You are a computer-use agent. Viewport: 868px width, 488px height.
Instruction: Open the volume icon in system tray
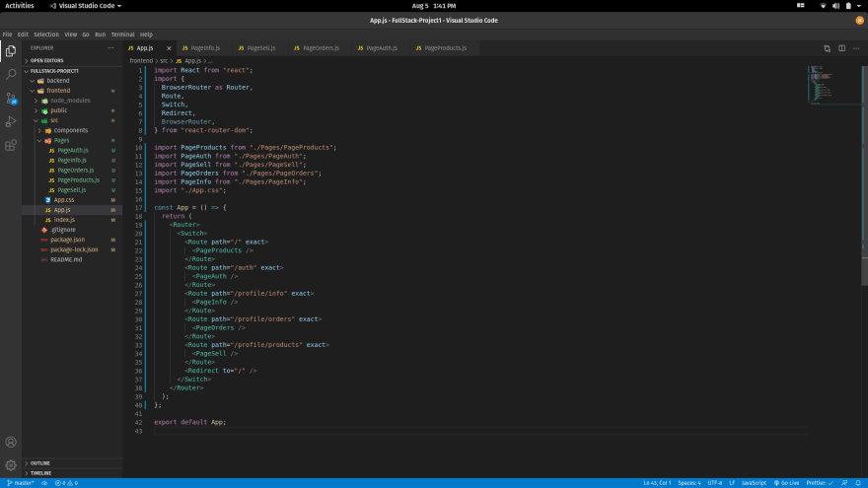(x=835, y=6)
